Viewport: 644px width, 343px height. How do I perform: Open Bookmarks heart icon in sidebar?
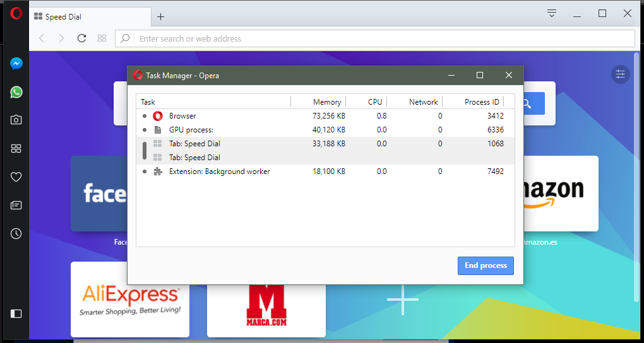(x=16, y=177)
